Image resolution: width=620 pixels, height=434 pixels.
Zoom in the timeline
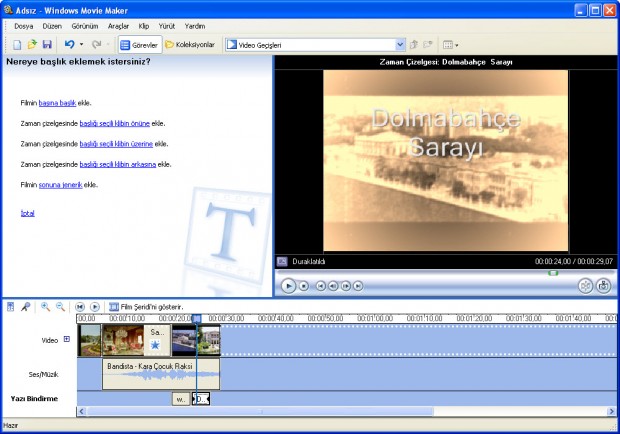(45, 307)
